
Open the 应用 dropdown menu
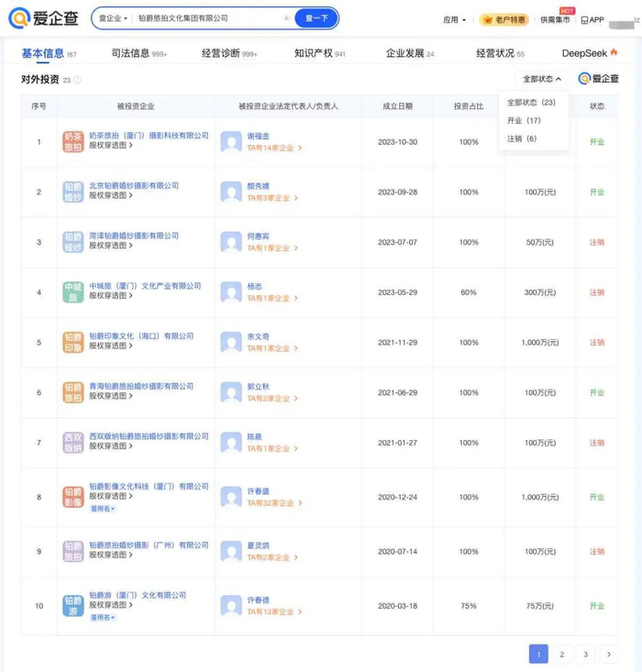click(454, 20)
